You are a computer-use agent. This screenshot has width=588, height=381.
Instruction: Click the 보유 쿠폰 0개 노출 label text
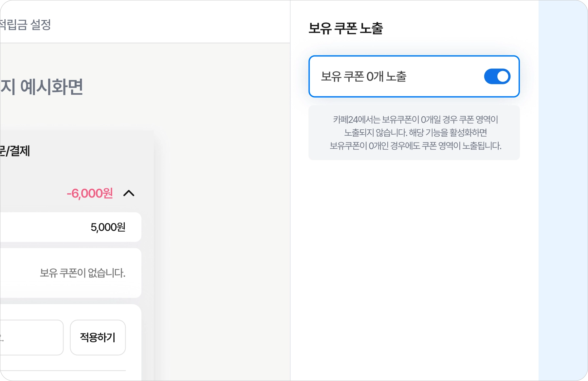tap(363, 76)
